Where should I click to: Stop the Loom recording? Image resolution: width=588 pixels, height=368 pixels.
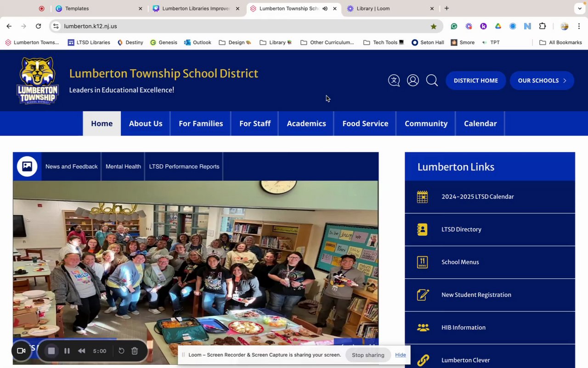[51, 351]
